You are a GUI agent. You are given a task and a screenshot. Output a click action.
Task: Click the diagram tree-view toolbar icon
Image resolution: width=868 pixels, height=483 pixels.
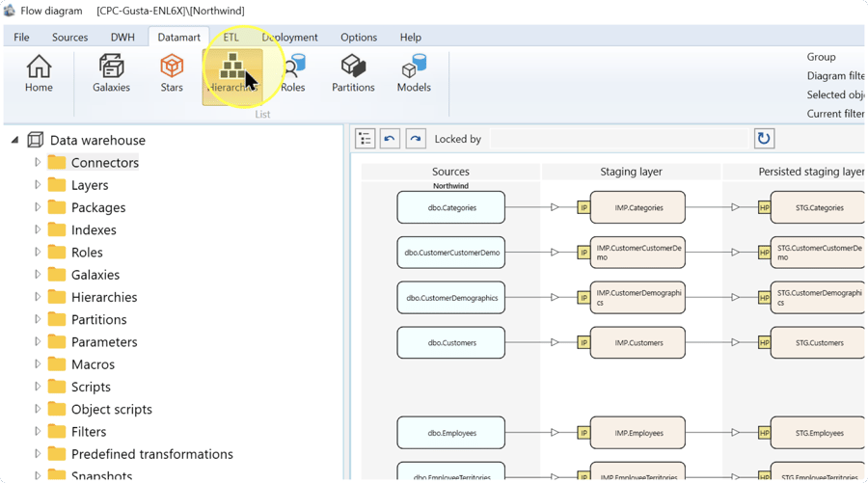tap(365, 139)
